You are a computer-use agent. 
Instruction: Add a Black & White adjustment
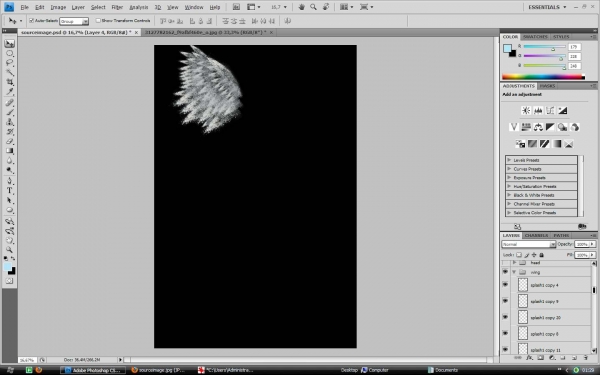tap(550, 127)
